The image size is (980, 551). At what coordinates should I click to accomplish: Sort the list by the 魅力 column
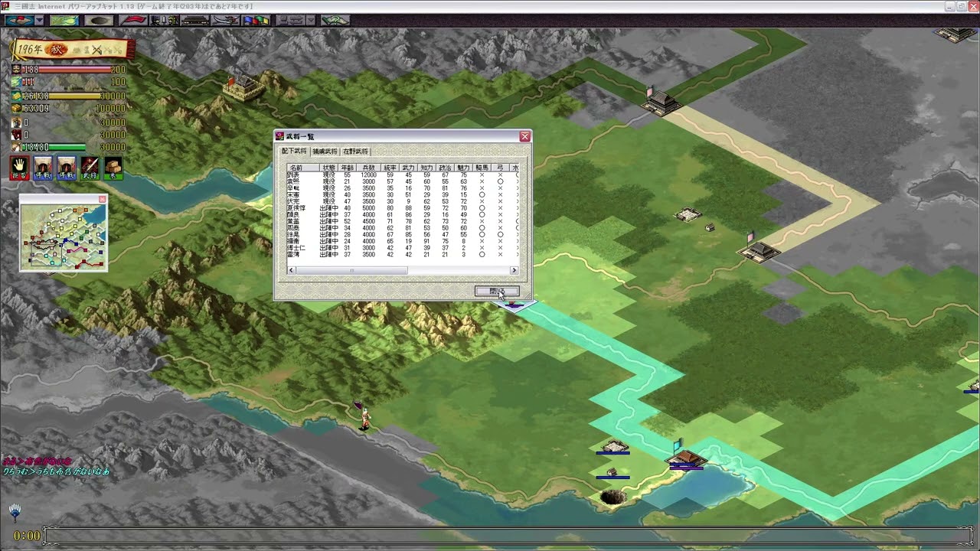[x=463, y=168]
